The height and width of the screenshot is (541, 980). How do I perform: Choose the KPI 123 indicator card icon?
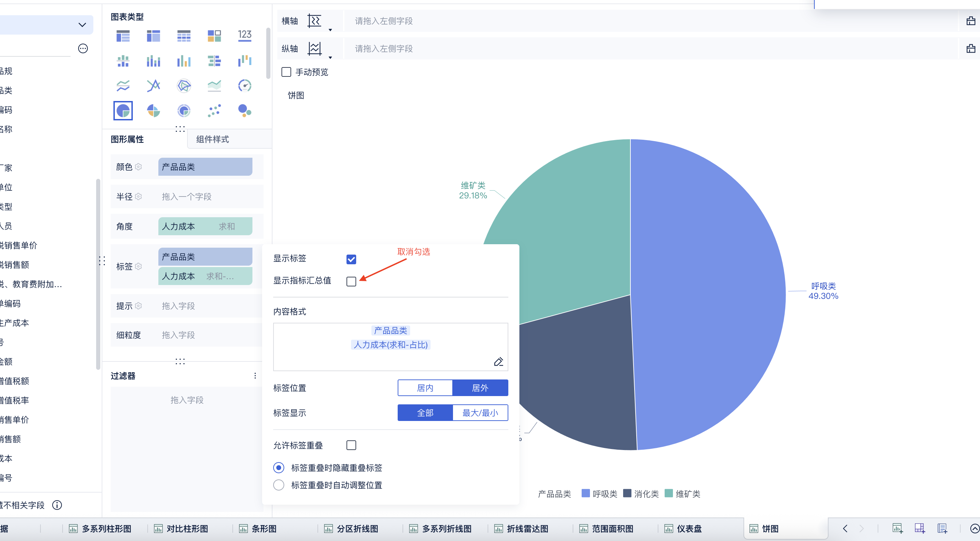point(244,36)
